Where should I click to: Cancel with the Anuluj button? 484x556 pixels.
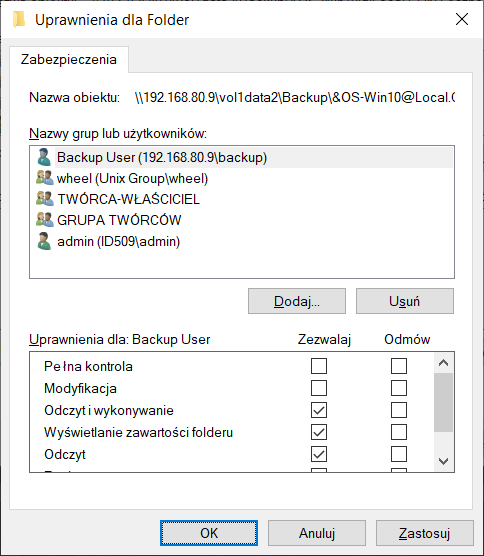point(317,533)
